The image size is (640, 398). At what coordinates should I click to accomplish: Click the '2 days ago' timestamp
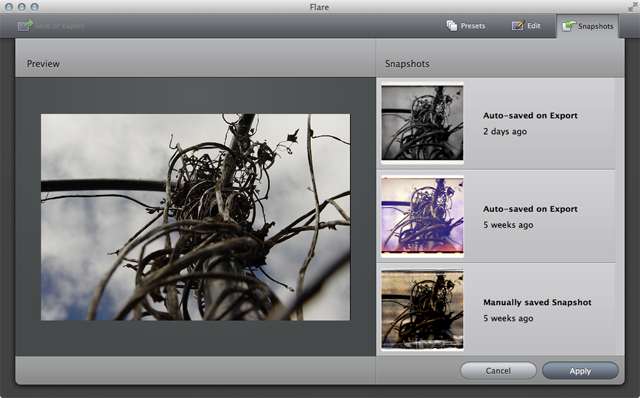(x=505, y=131)
